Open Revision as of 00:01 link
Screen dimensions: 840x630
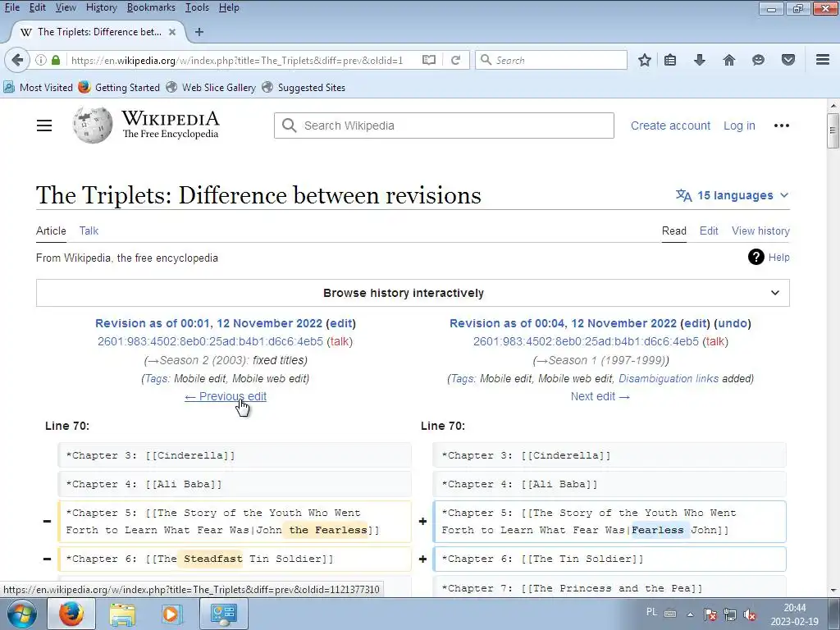(x=209, y=323)
